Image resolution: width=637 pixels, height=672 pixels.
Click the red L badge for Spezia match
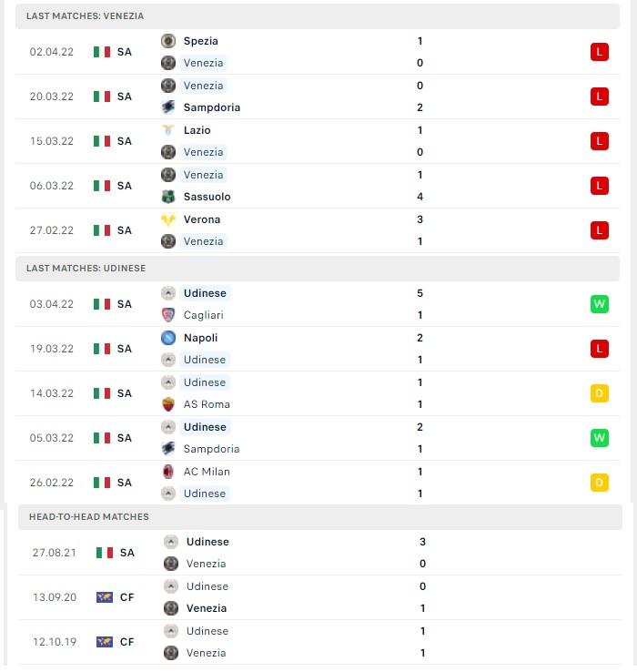click(x=600, y=52)
